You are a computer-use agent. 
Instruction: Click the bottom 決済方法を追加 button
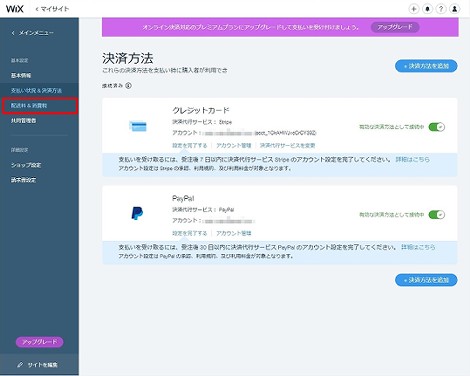(426, 280)
